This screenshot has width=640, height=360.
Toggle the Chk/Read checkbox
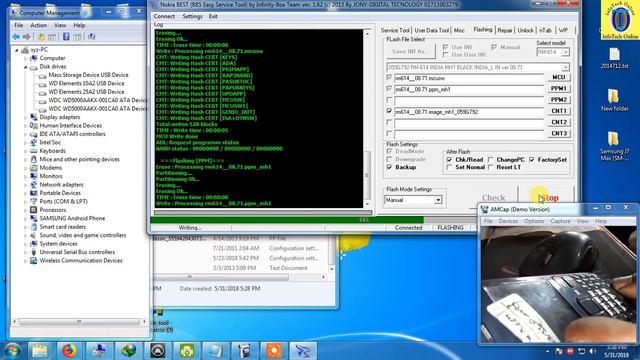tap(449, 160)
